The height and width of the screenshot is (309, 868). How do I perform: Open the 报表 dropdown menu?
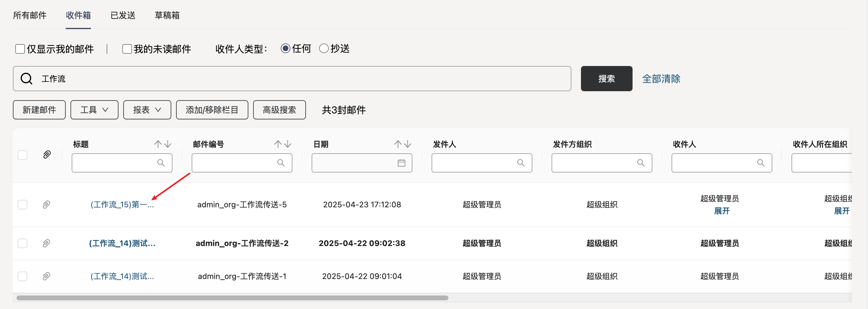click(147, 110)
